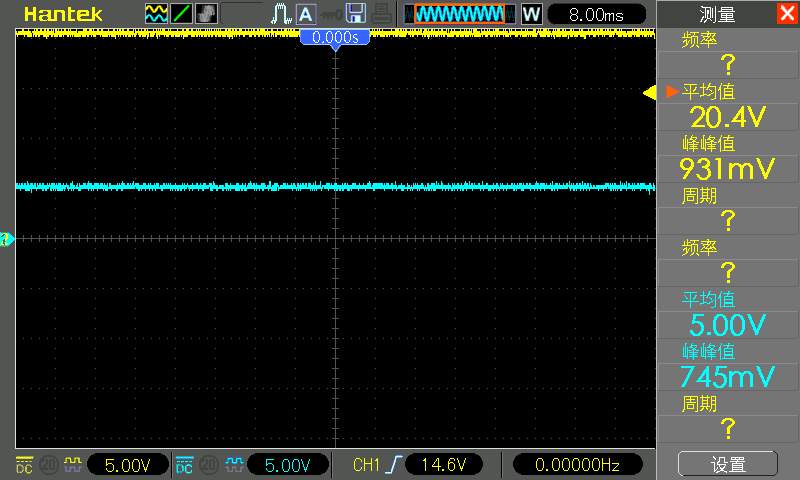Close the 测量 measurement panel

787,13
